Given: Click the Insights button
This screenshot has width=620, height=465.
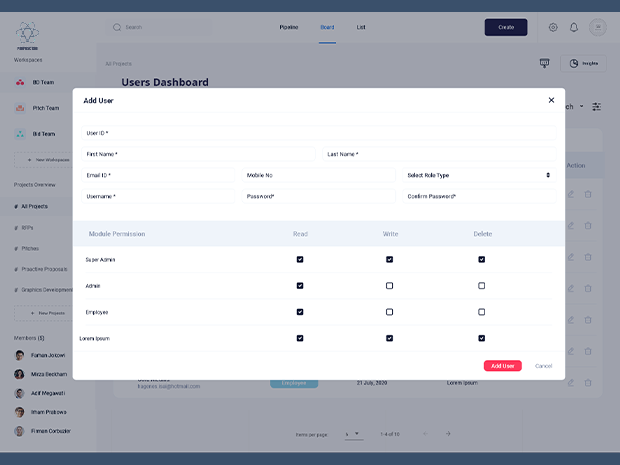Looking at the screenshot, I should click(x=583, y=63).
